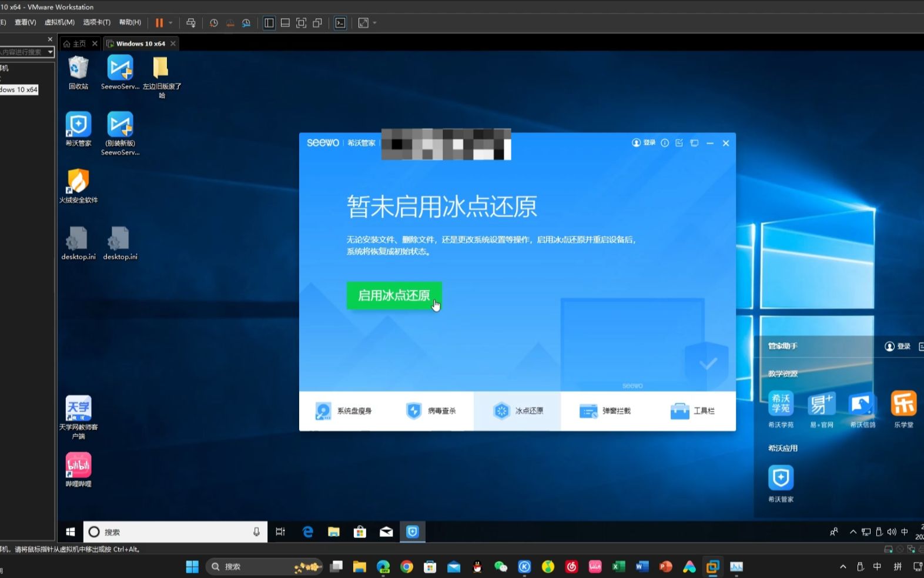
Task: Toggle the VMware library sidebar view
Action: point(269,23)
